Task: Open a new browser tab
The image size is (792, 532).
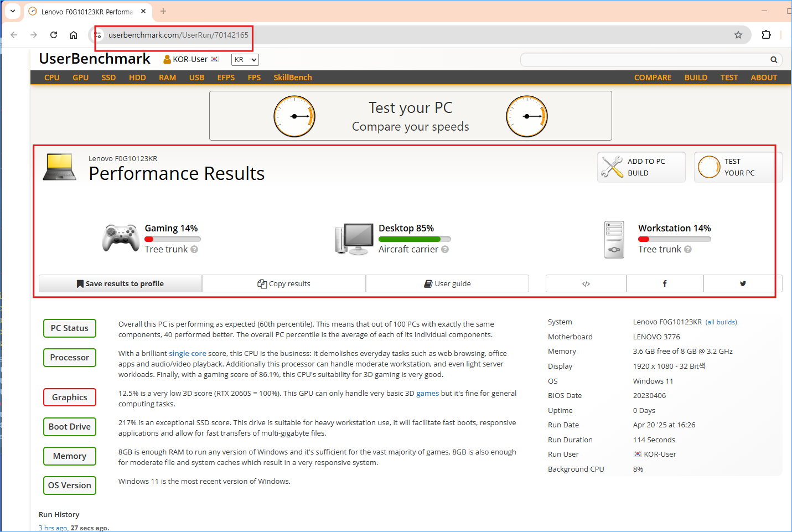Action: click(x=163, y=11)
